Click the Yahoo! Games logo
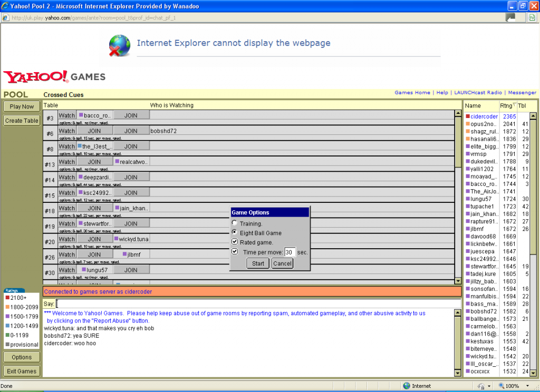Viewport: 540px width, 392px height. 54,76
